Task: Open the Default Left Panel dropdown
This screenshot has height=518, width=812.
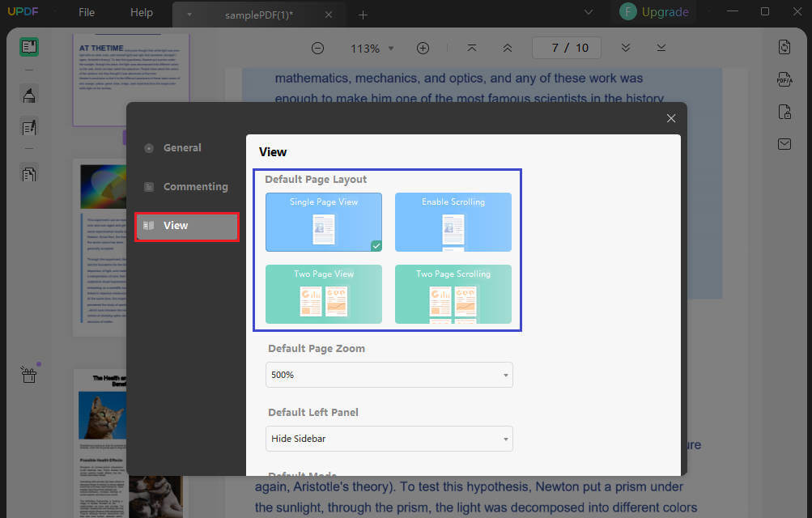Action: tap(389, 438)
